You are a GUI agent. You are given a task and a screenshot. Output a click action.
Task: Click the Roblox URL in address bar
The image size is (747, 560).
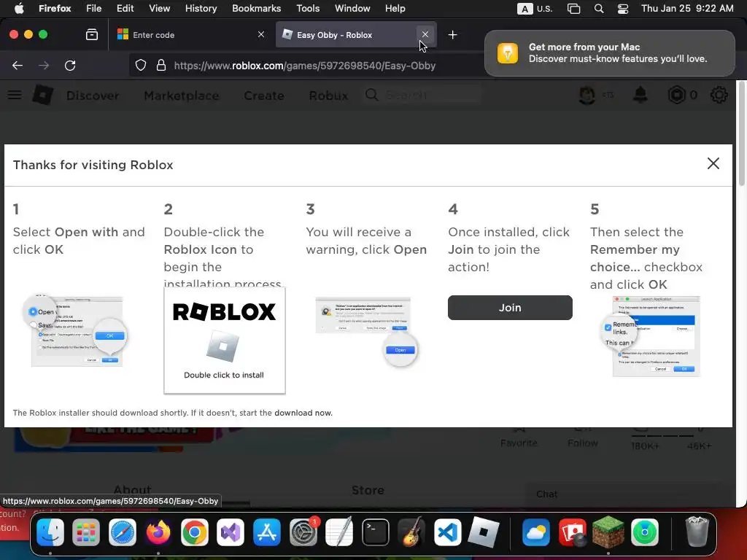click(305, 66)
